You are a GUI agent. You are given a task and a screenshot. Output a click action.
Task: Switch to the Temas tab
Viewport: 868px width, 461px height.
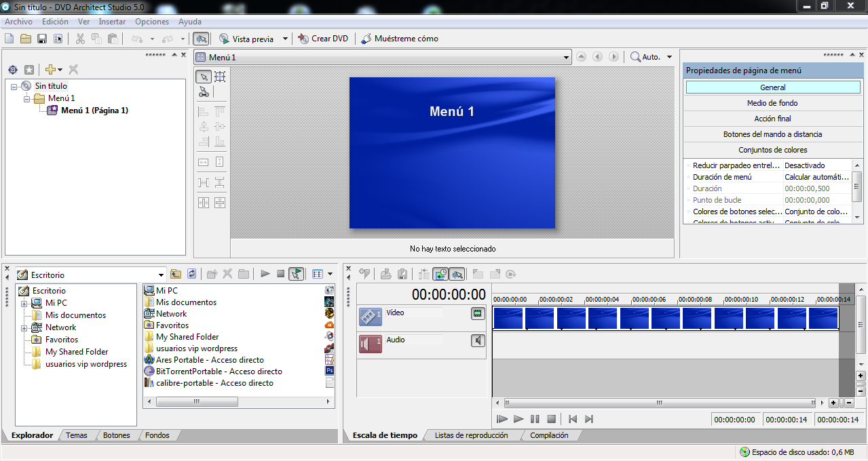(x=77, y=435)
